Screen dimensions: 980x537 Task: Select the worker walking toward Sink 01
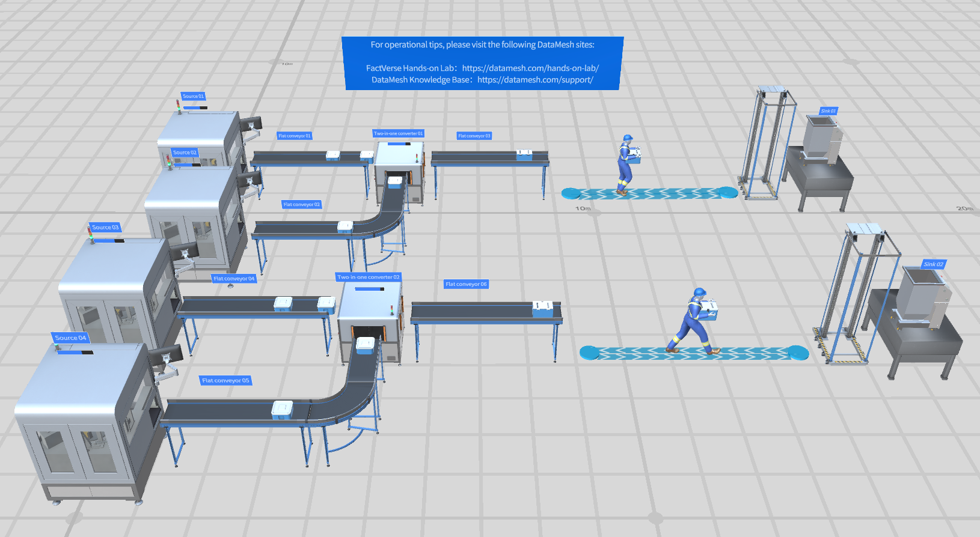coord(627,164)
